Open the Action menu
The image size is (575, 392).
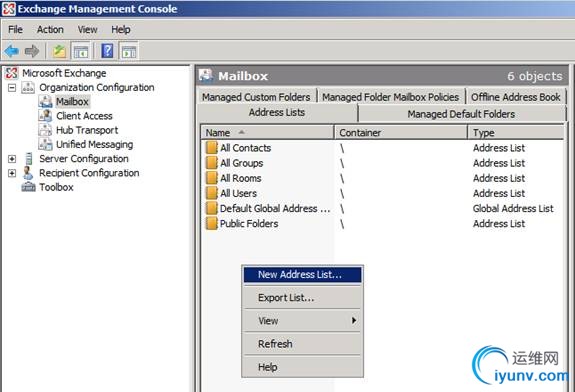pyautogui.click(x=50, y=29)
